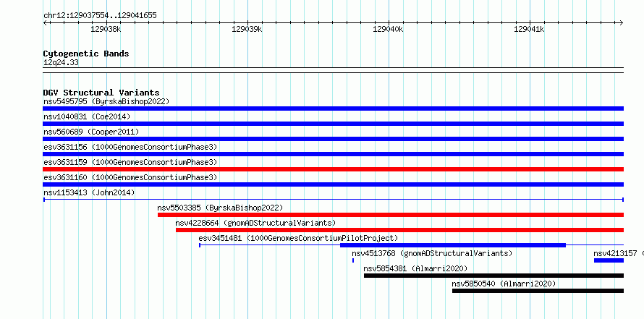The height and width of the screenshot is (319, 644).
Task: Click the 129039k ruler tick label
Action: point(247,29)
